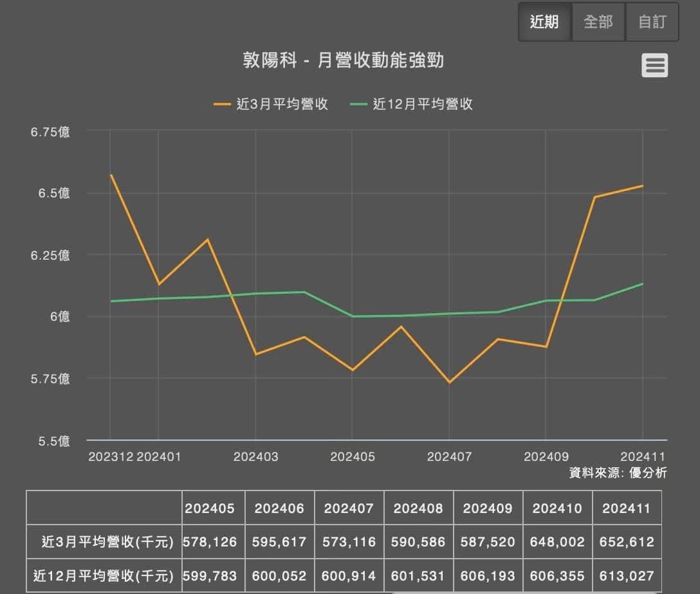
Task: Click orange line low point at 202407
Action: [x=449, y=382]
